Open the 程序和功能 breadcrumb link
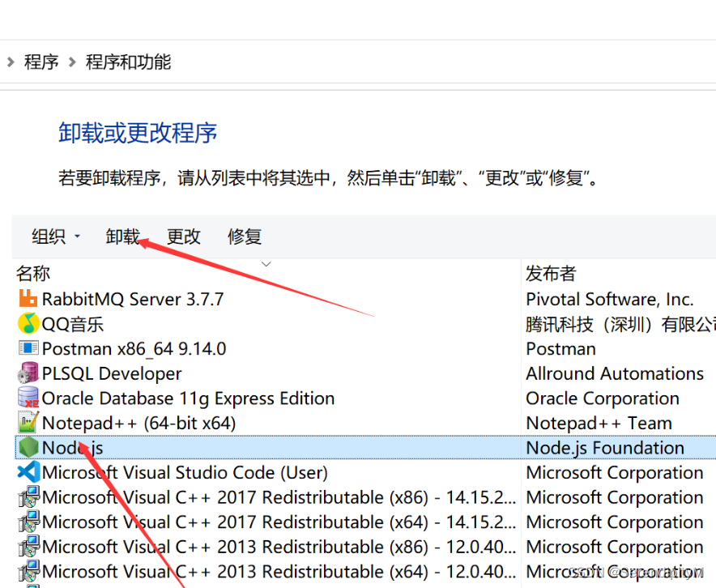 pyautogui.click(x=128, y=62)
